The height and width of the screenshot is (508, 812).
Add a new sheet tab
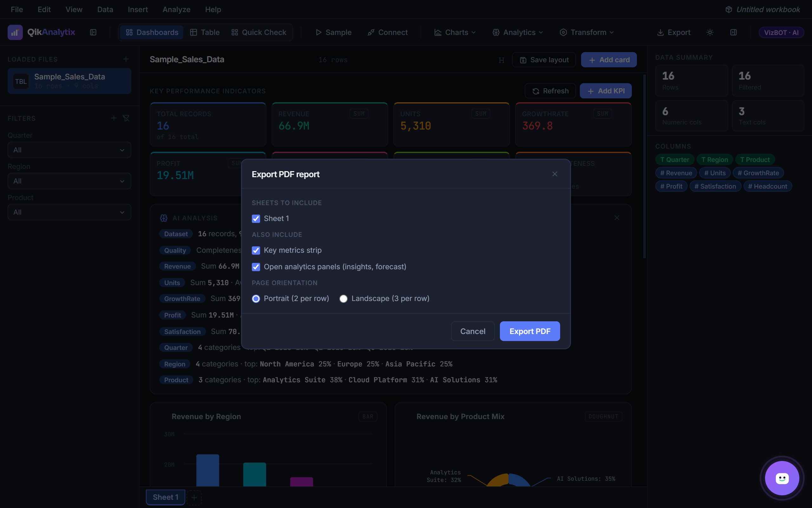click(194, 497)
